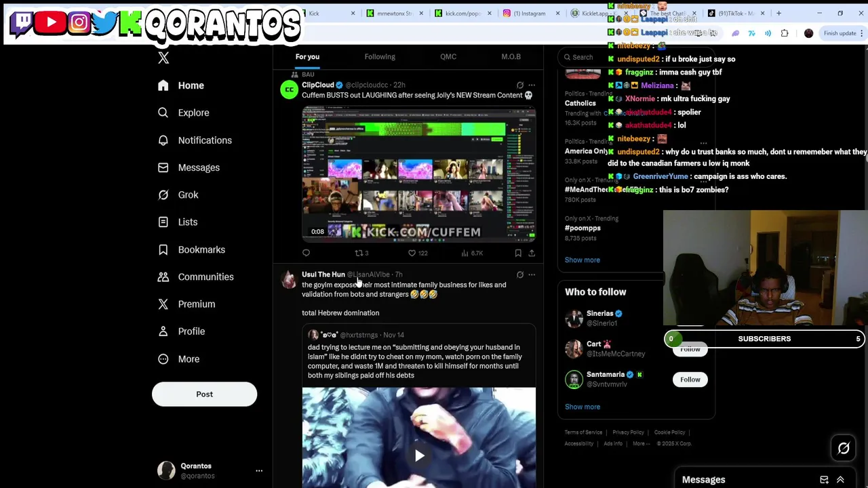Open the Accessibility footer link

pos(578,444)
